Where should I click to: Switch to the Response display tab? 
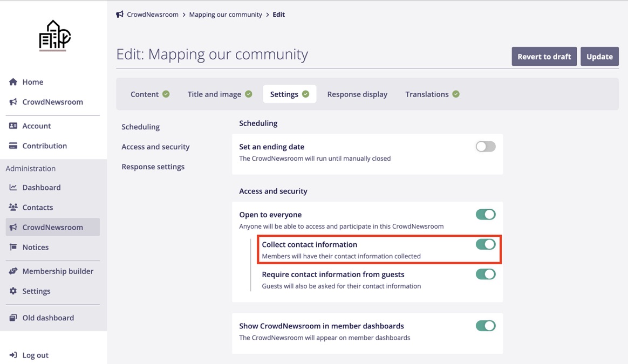pos(357,94)
